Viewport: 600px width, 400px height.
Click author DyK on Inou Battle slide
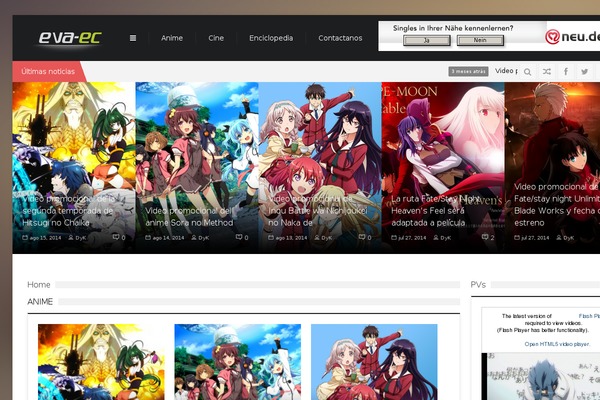326,238
